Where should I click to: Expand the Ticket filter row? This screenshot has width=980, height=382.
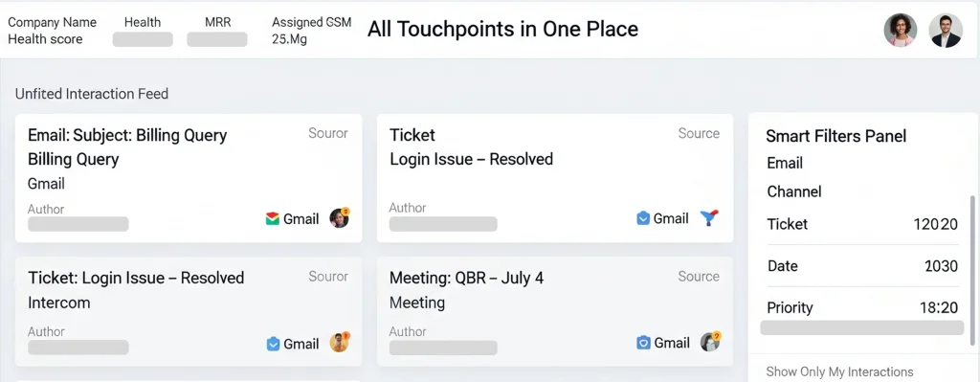click(862, 224)
